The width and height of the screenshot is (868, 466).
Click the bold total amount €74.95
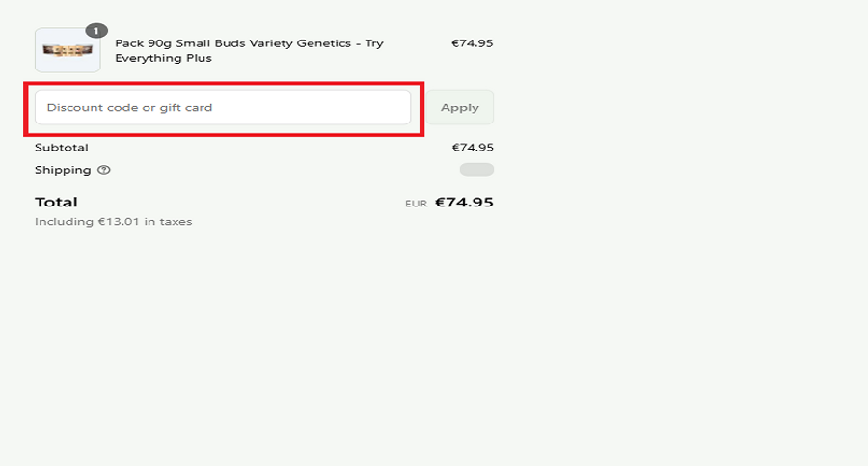click(464, 203)
